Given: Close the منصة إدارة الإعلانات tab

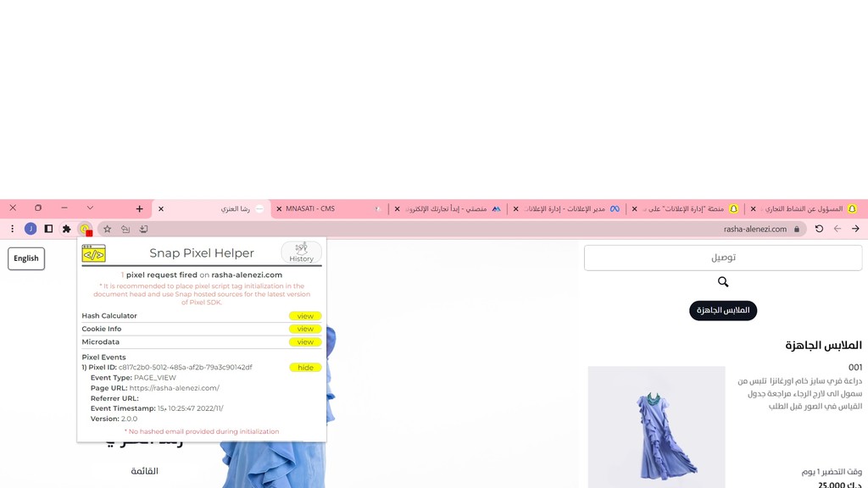Looking at the screenshot, I should click(634, 209).
